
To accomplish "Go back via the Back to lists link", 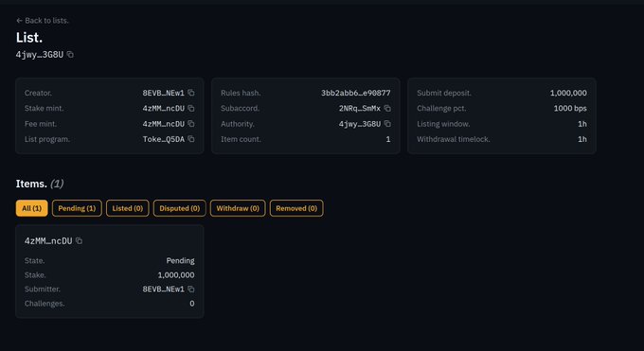I will point(43,21).
